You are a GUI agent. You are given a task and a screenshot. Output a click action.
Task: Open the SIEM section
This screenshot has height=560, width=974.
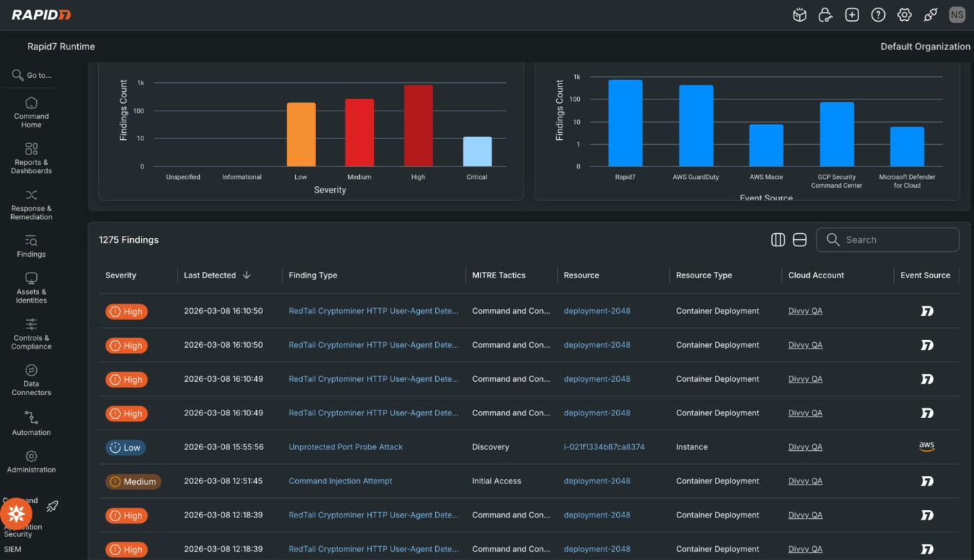(21, 549)
